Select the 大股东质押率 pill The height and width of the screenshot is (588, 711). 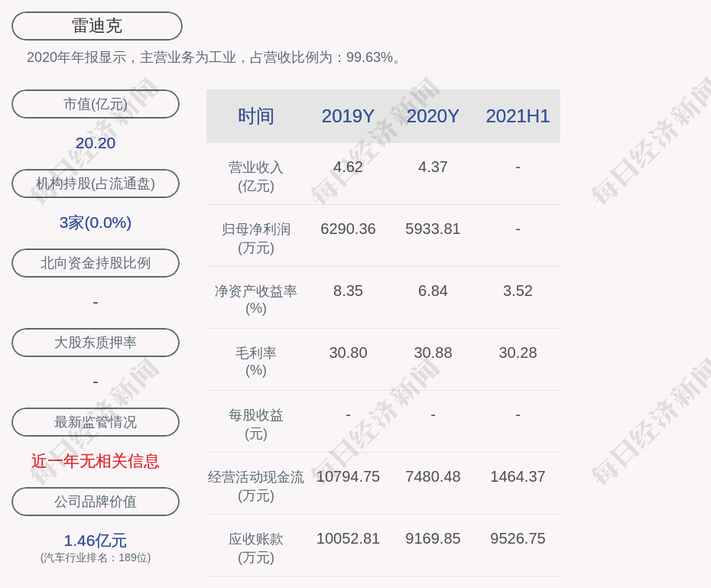tap(96, 343)
